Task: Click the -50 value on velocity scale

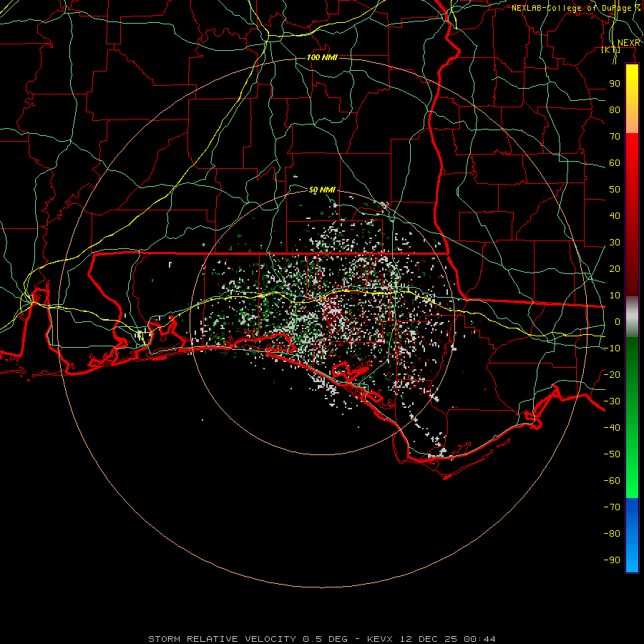Action: point(612,454)
